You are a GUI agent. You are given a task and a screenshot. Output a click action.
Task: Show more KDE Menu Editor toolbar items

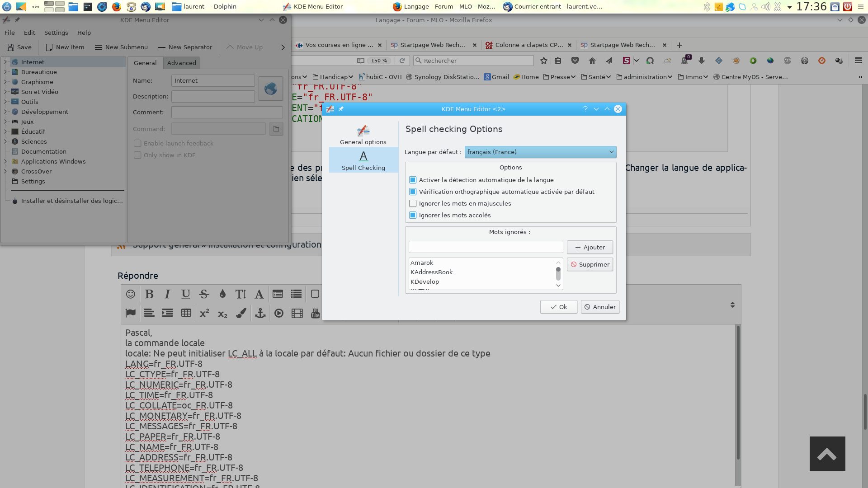[283, 47]
